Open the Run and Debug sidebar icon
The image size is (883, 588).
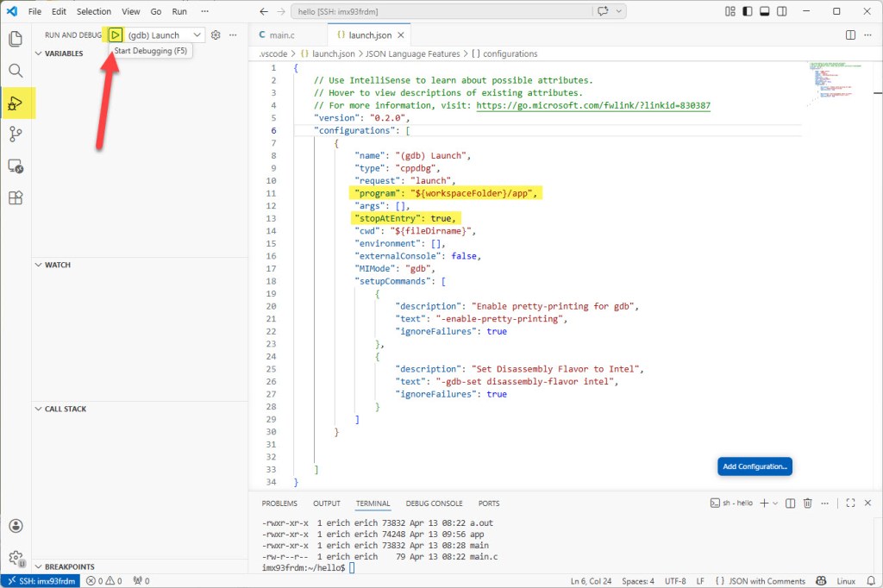(17, 103)
